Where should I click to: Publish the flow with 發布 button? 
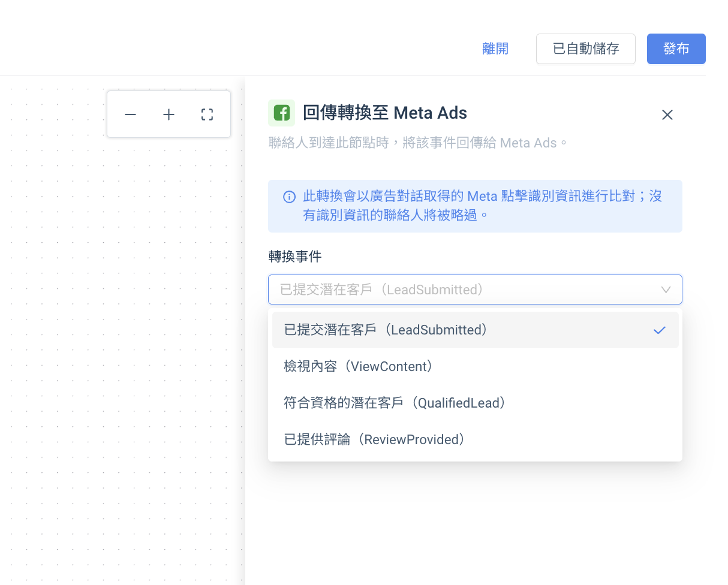click(676, 49)
